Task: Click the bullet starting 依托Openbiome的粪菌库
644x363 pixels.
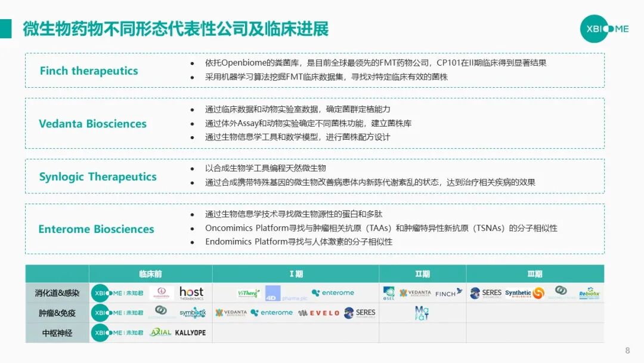Action: (376, 63)
